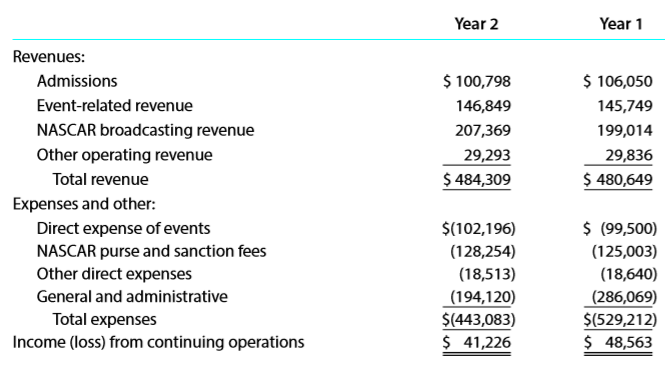Select Other operating revenue label
This screenshot has width=665, height=368.
pyautogui.click(x=124, y=155)
